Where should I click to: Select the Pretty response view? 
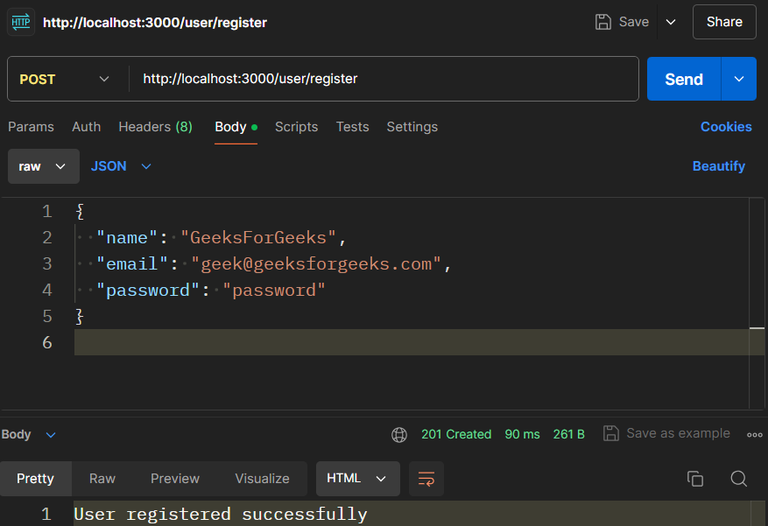pyautogui.click(x=35, y=478)
